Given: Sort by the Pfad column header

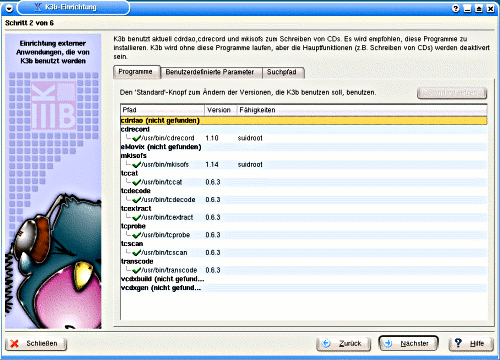Looking at the screenshot, I should point(163,110).
